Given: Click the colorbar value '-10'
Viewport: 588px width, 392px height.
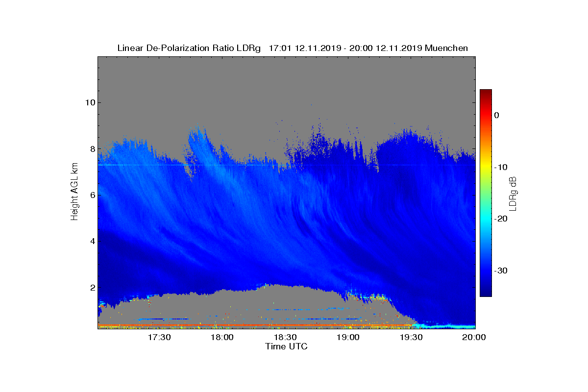Looking at the screenshot, I should [500, 167].
